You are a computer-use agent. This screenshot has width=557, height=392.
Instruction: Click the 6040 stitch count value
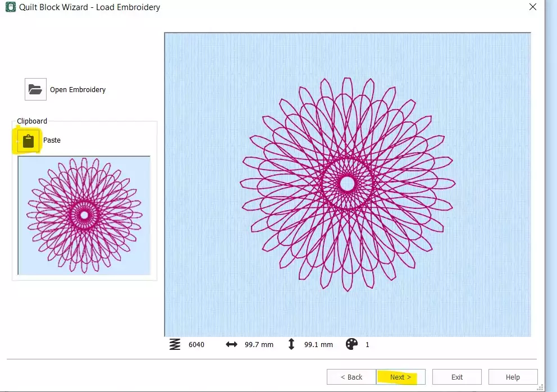pyautogui.click(x=197, y=344)
